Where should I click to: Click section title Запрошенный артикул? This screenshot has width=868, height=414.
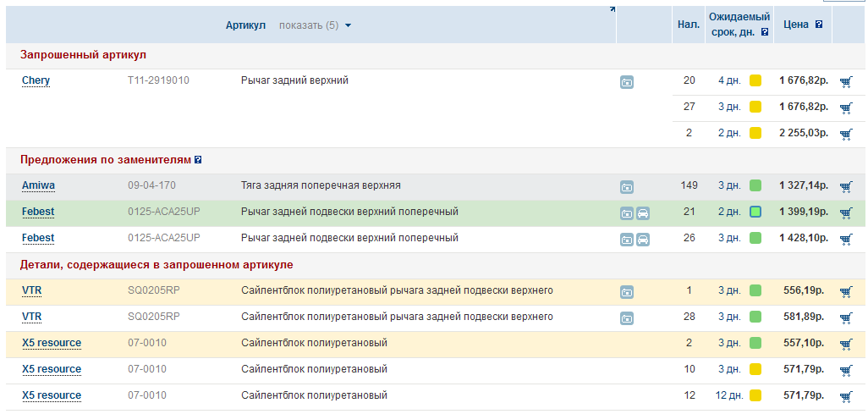tap(83, 55)
